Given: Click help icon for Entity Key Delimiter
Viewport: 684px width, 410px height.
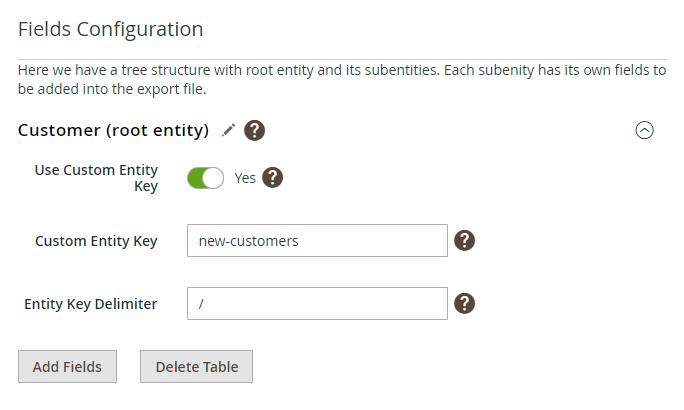Looking at the screenshot, I should pos(464,303).
